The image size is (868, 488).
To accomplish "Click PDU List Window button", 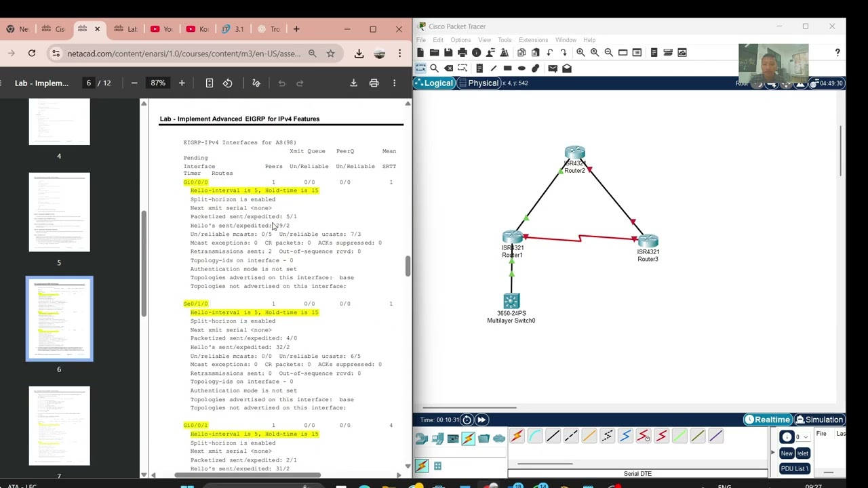I will pyautogui.click(x=794, y=468).
